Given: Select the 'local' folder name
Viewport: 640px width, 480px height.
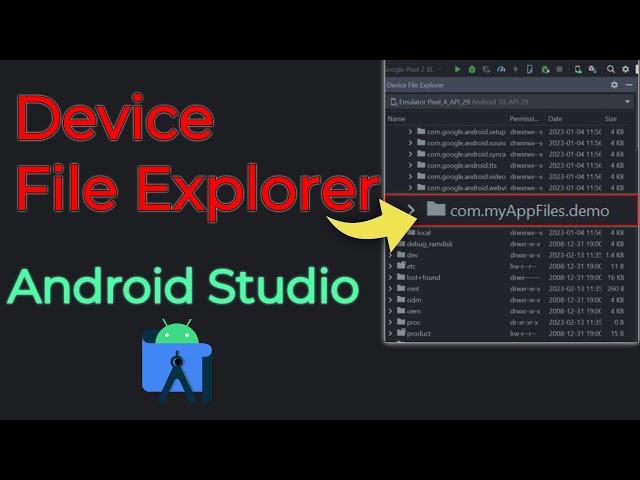Looking at the screenshot, I should click(x=424, y=232).
